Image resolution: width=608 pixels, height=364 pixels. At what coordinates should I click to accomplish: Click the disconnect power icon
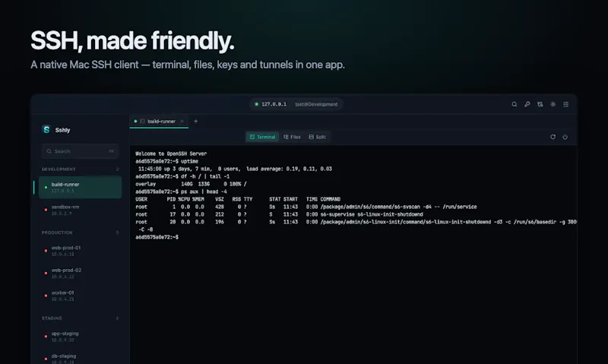pos(565,137)
